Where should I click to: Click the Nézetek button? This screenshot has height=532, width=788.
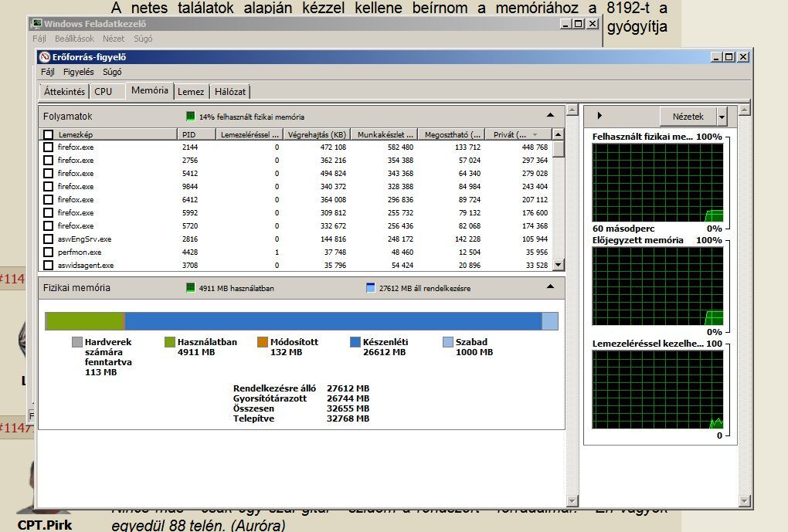[x=688, y=117]
